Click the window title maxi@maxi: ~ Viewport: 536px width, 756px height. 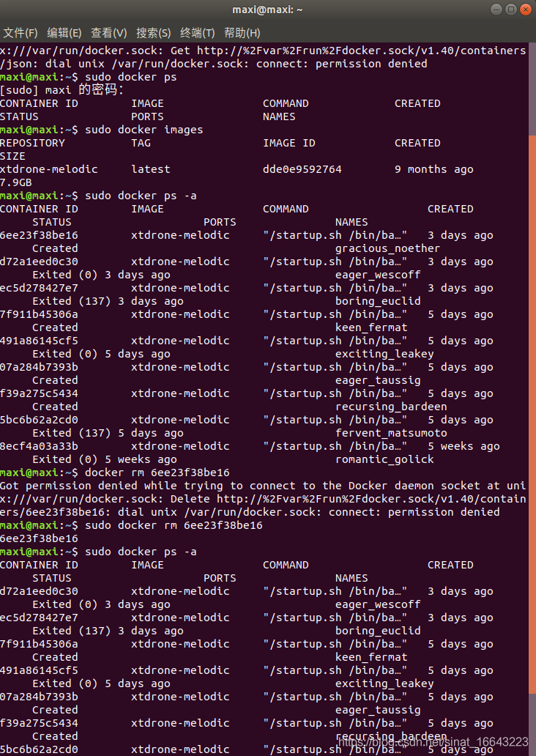[x=267, y=10]
